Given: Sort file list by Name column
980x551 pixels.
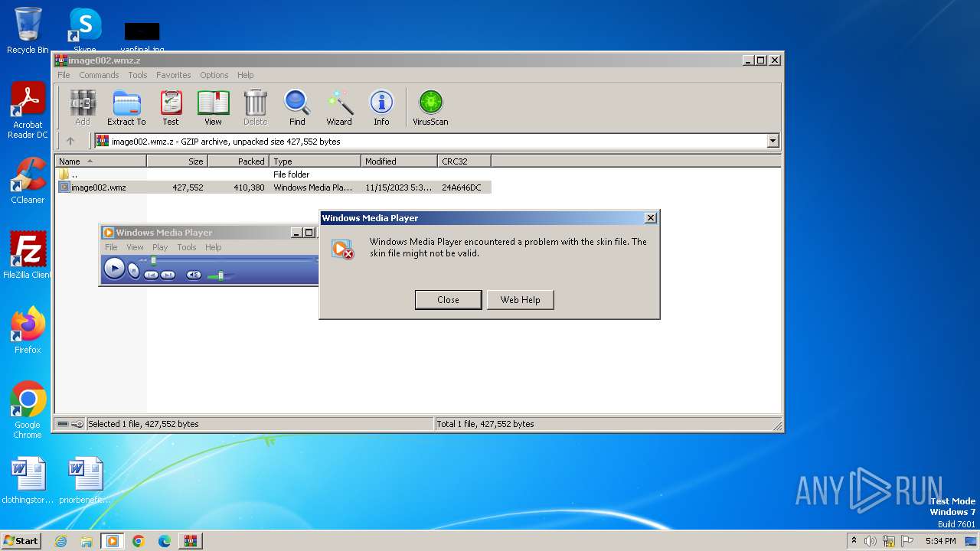Looking at the screenshot, I should click(x=100, y=161).
